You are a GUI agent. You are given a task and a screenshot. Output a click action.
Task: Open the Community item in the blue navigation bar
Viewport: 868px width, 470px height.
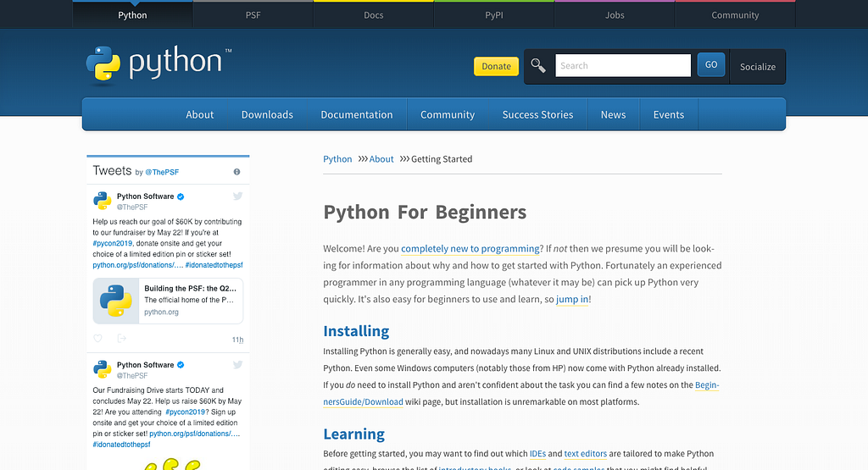click(448, 114)
